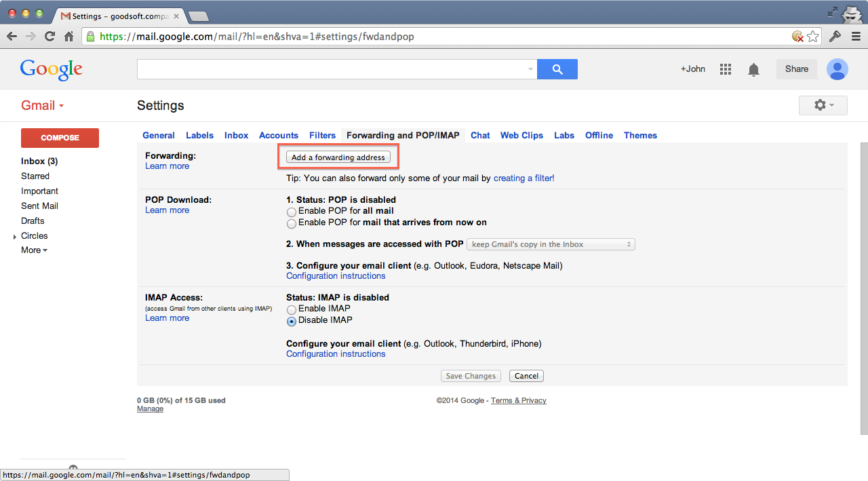Follow the creating a filter link

pos(524,178)
